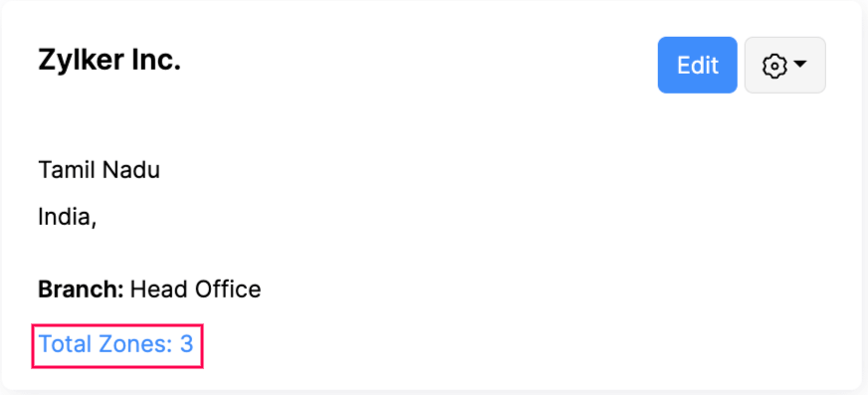868x395 pixels.
Task: Click the Head Office branch value
Action: (195, 289)
